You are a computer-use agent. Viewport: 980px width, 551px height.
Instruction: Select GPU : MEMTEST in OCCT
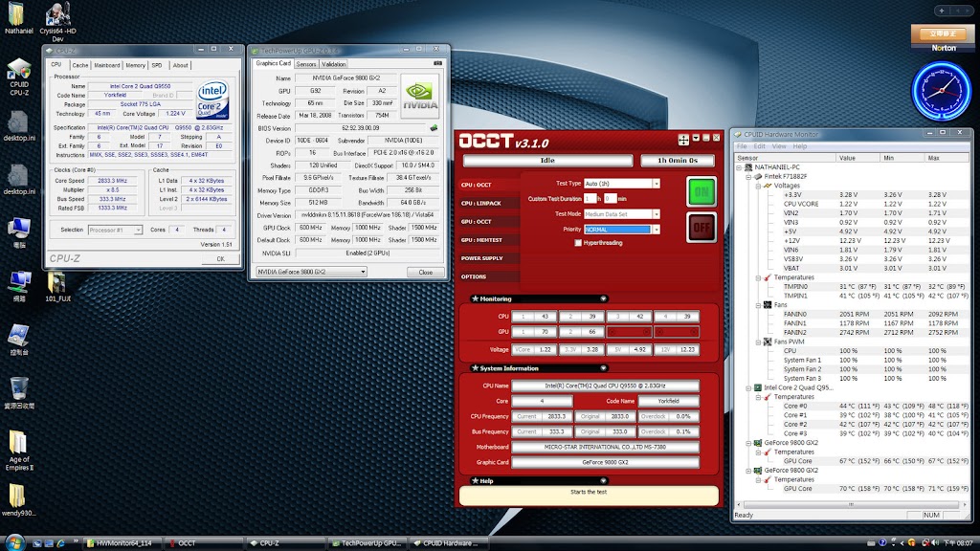tap(489, 240)
